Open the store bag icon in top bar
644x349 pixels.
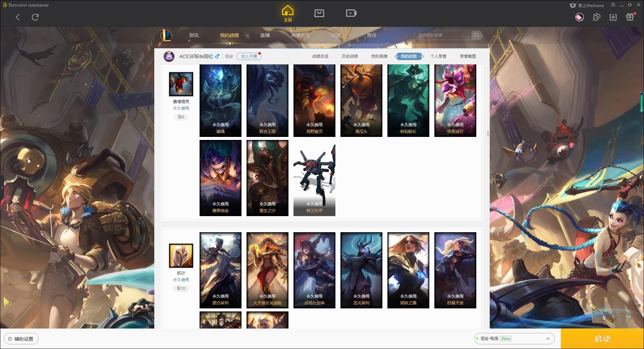point(319,13)
